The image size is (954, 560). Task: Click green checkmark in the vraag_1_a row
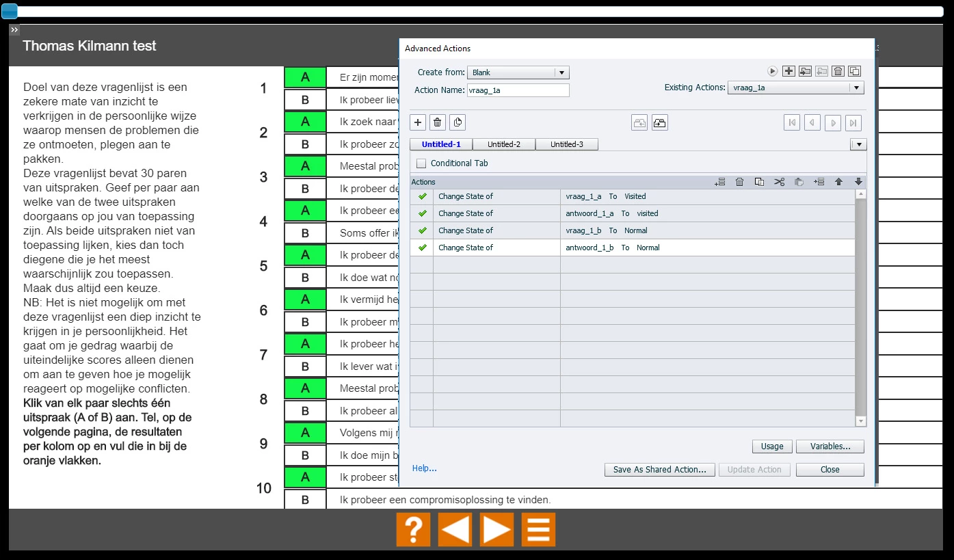422,196
